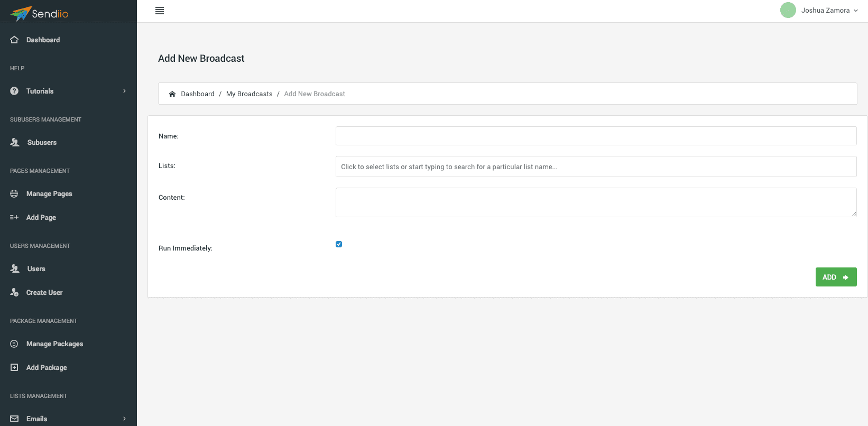Focus the Content text area

596,202
